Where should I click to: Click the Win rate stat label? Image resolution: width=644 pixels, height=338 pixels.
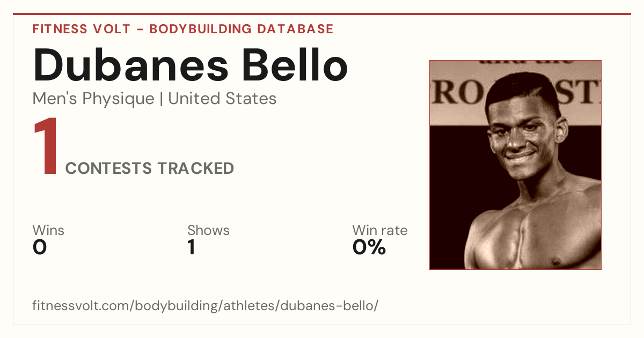coord(380,231)
